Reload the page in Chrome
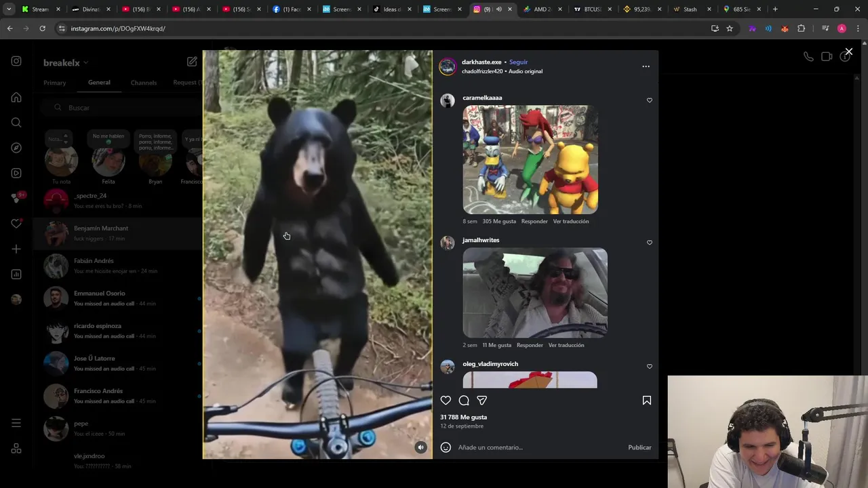The width and height of the screenshot is (868, 488). point(42,28)
